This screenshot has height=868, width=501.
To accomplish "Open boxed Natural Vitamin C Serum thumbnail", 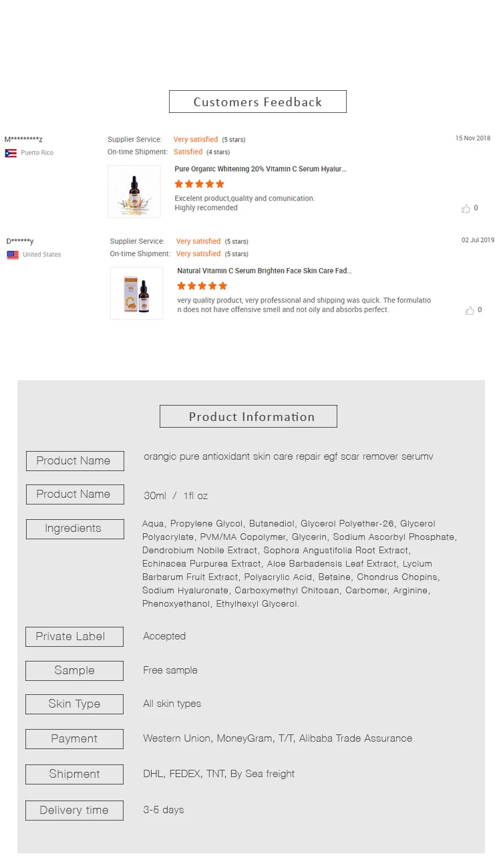I will [136, 293].
